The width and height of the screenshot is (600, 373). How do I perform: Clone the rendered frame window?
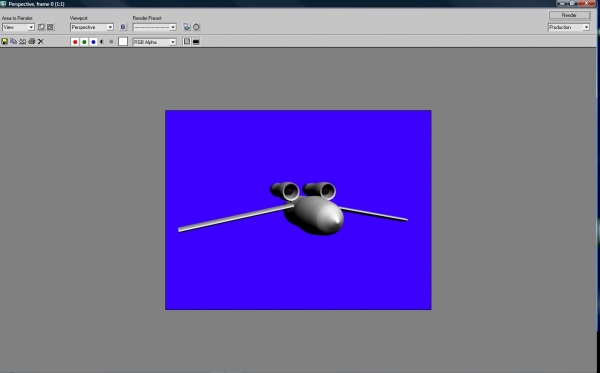click(x=23, y=41)
